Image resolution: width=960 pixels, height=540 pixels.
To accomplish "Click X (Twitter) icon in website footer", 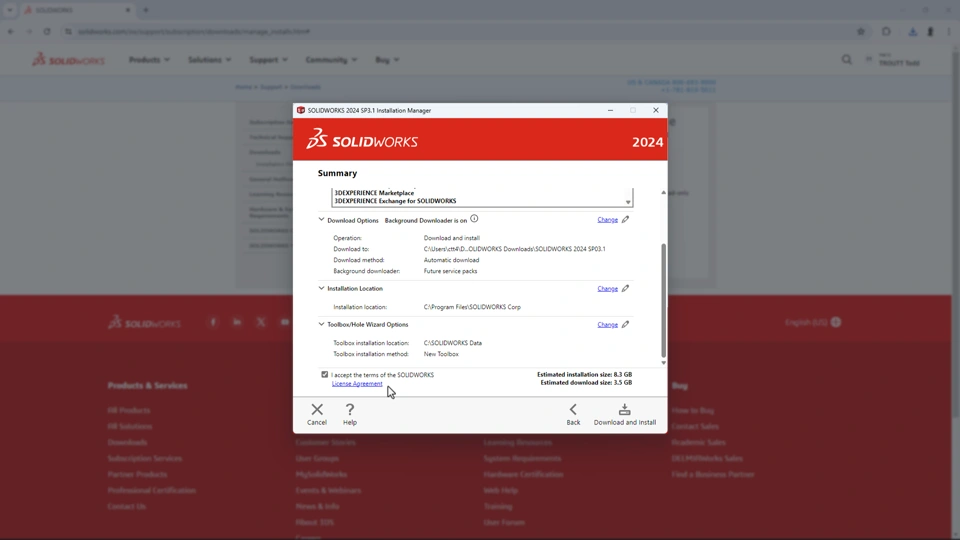I will point(261,322).
